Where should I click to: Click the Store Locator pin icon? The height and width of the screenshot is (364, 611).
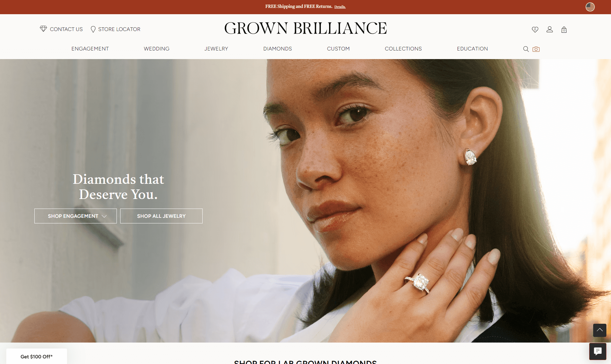coord(93,29)
